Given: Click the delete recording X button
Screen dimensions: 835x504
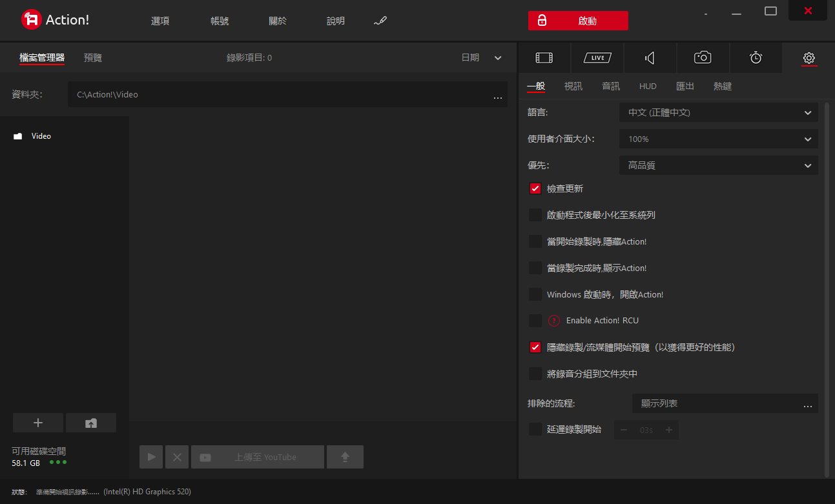Looking at the screenshot, I should 177,457.
